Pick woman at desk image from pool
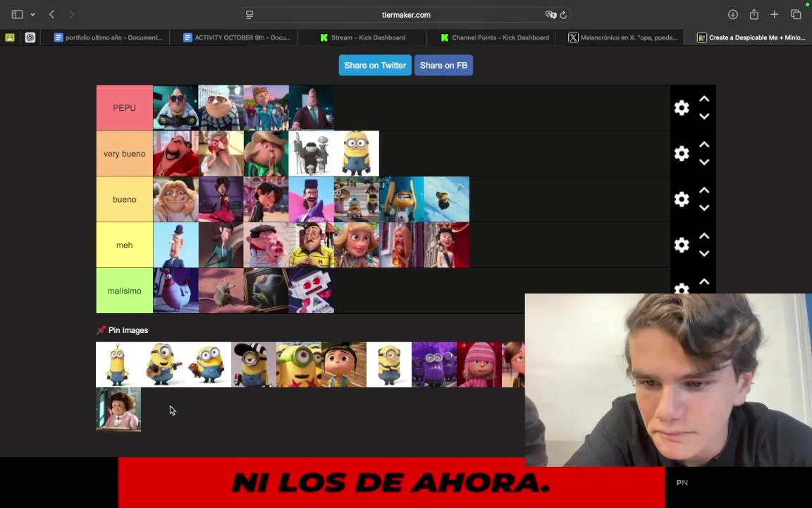Viewport: 812px width, 508px height. pos(118,409)
